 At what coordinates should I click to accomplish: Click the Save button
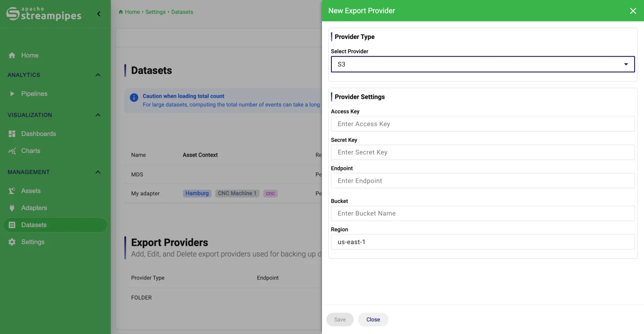pos(340,320)
